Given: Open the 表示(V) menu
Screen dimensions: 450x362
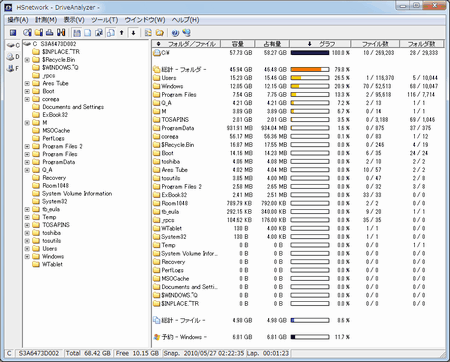Looking at the screenshot, I should coord(74,20).
